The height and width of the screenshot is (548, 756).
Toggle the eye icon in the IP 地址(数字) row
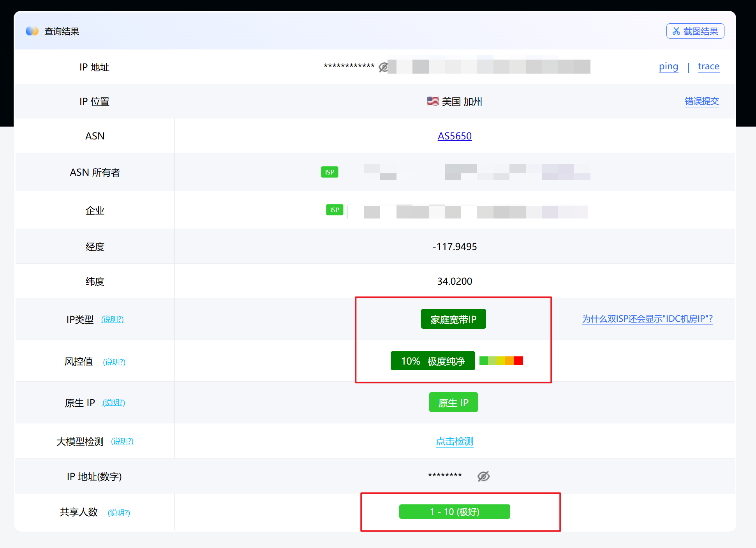(x=483, y=476)
